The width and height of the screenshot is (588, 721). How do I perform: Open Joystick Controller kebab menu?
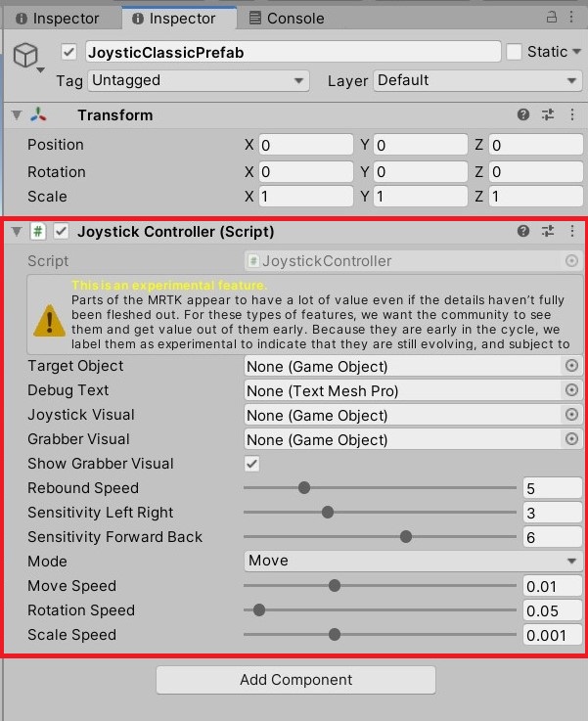(x=572, y=231)
